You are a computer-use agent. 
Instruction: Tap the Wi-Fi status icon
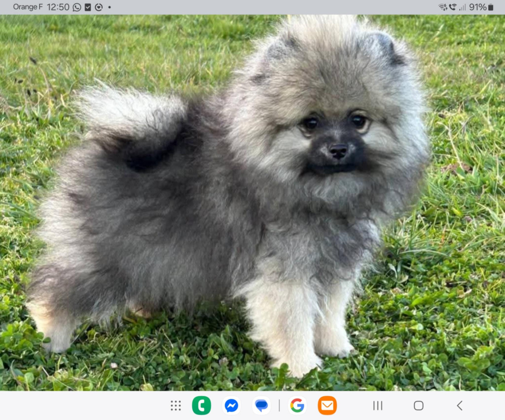point(443,7)
